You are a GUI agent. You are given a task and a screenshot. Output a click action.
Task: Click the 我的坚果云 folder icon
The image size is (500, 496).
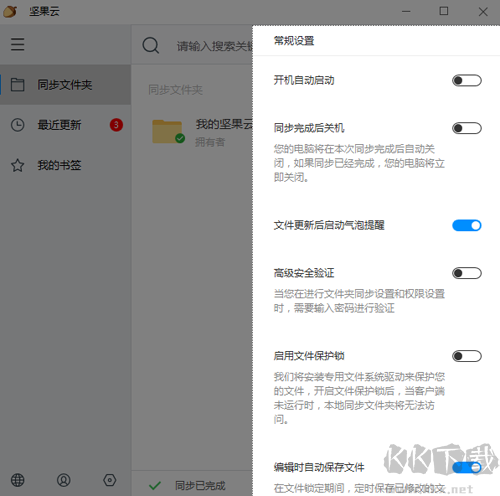coord(168,132)
